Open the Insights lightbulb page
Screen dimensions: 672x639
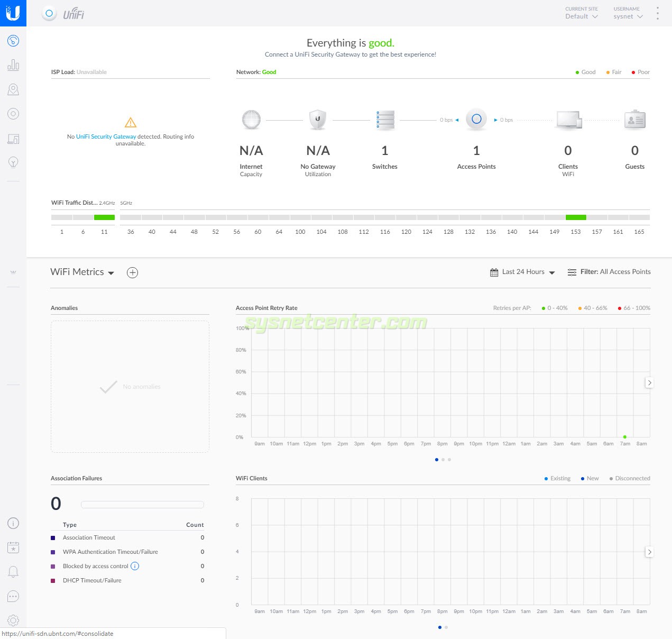click(13, 162)
